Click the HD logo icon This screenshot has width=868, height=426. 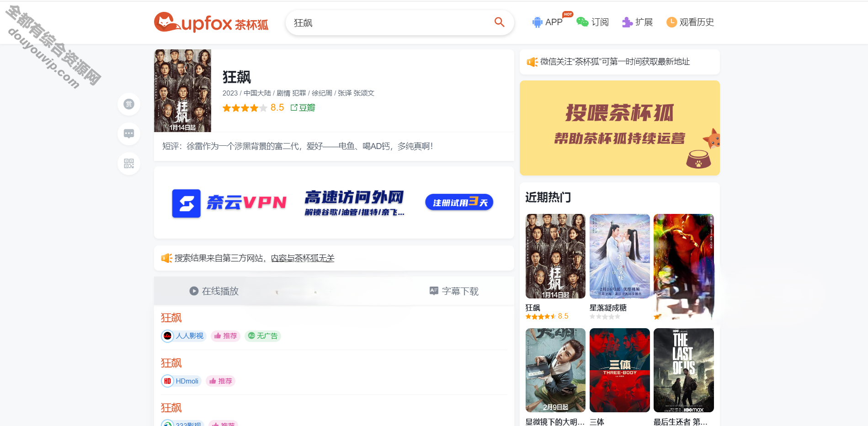click(167, 381)
